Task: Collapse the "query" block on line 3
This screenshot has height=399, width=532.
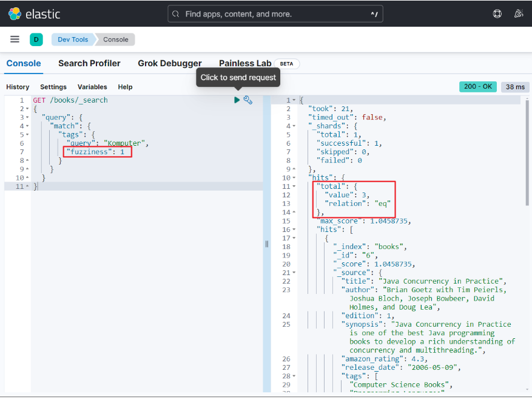Action: point(27,117)
